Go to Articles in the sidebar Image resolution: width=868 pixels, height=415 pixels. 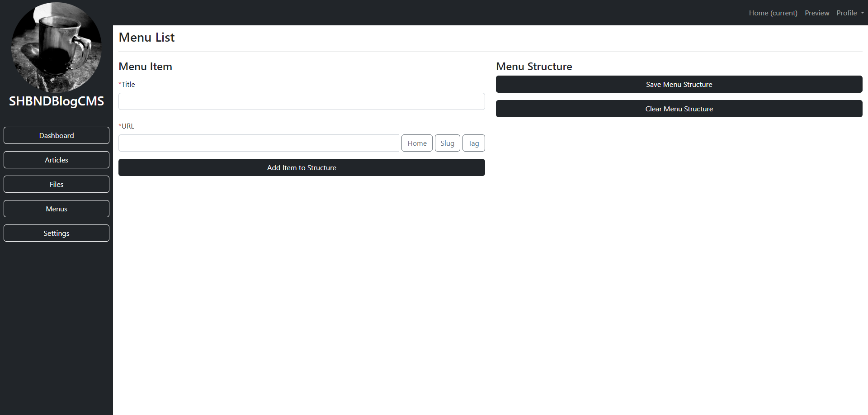(x=57, y=160)
